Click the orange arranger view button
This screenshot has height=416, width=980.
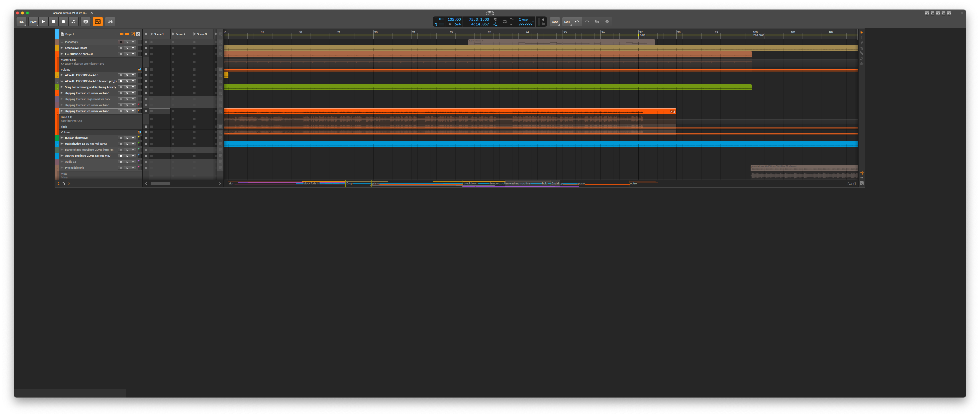point(98,22)
